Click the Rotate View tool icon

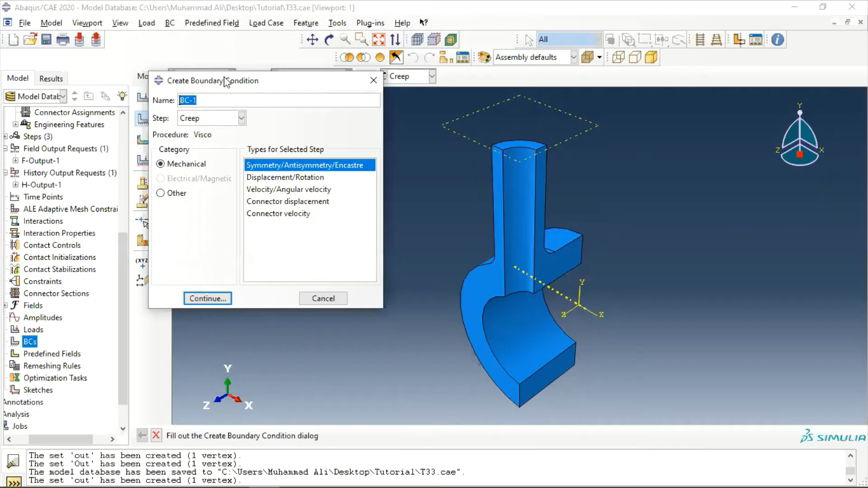(329, 39)
